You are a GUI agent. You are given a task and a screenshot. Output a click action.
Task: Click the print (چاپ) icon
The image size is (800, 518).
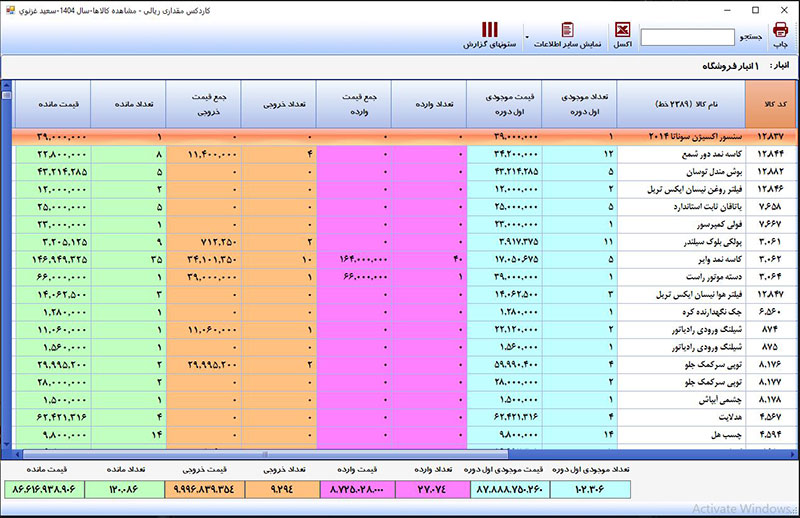[x=780, y=30]
